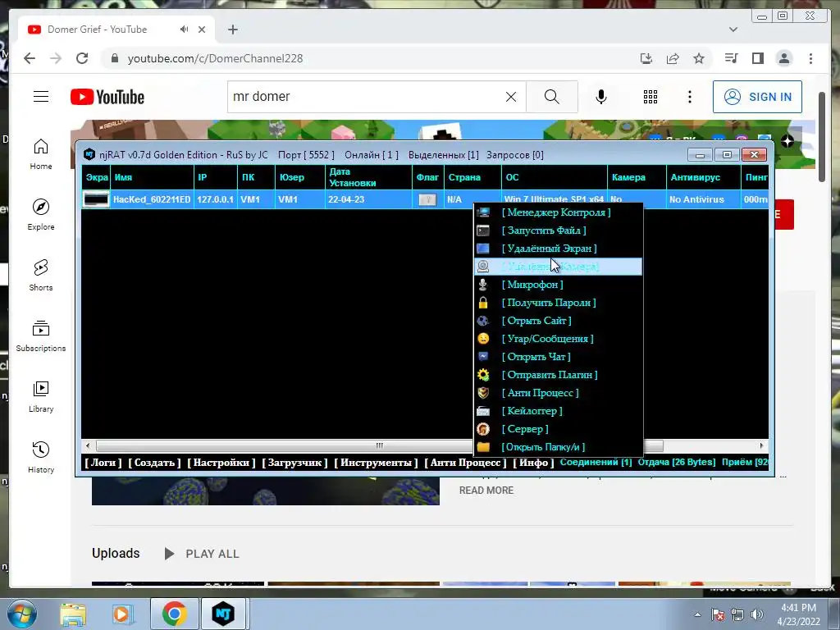Image resolution: width=840 pixels, height=630 pixels.
Task: Click the microphone icon beside Микрофон
Action: click(483, 285)
